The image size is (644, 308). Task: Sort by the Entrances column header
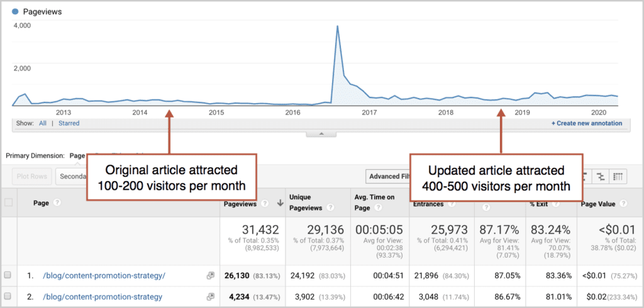point(428,204)
